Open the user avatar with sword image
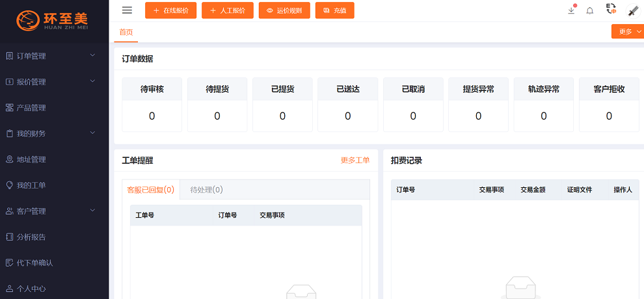 [632, 10]
